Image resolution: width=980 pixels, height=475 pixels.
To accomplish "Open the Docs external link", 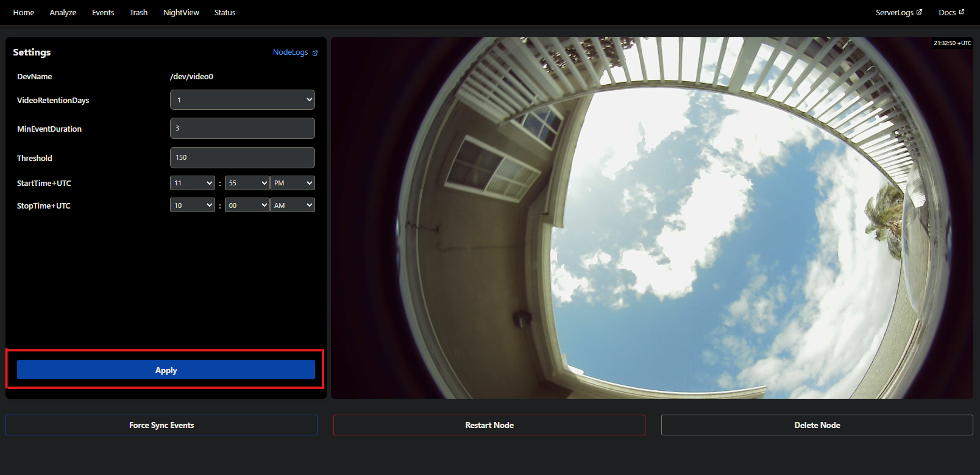I will pyautogui.click(x=951, y=13).
